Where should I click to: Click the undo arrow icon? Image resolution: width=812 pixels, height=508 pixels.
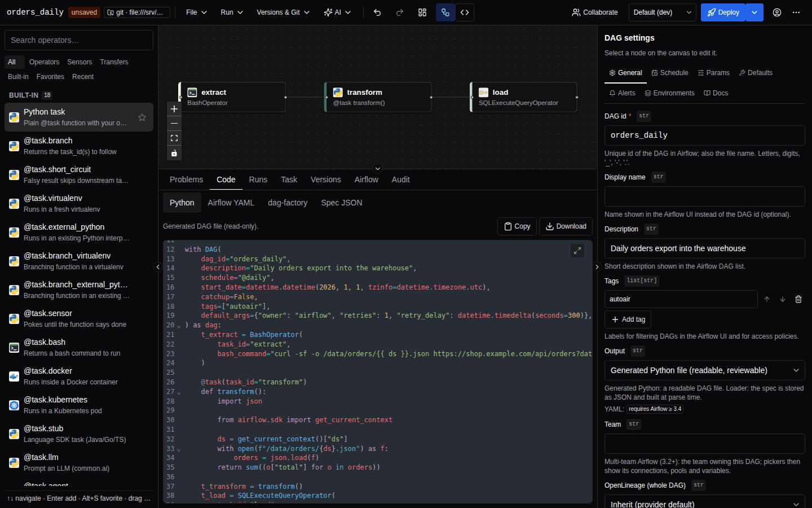point(377,12)
